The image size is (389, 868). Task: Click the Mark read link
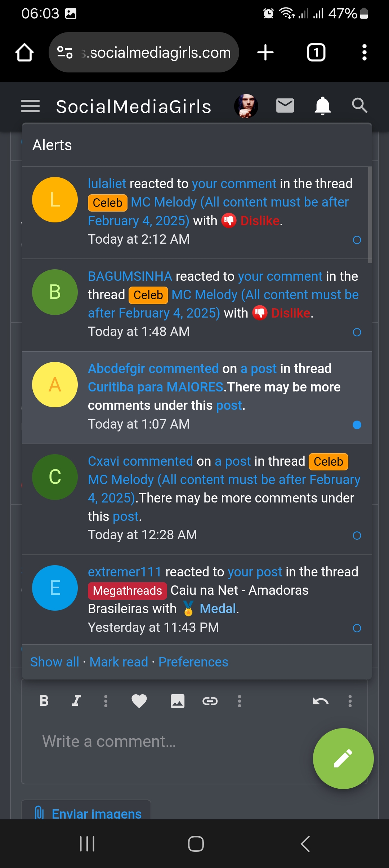tap(119, 662)
